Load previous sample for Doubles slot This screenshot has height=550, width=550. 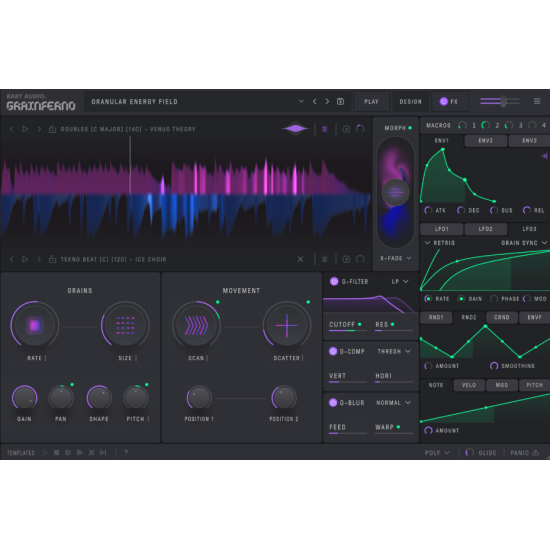coord(12,129)
